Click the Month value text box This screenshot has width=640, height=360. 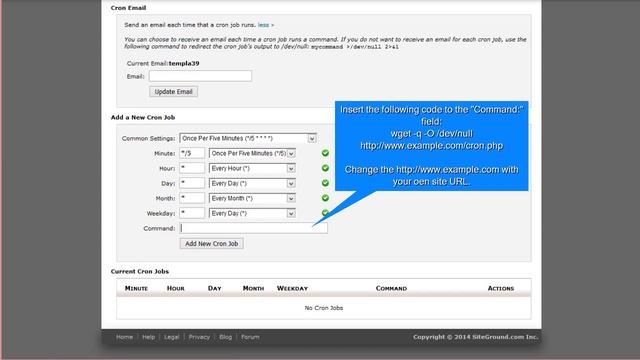[192, 198]
